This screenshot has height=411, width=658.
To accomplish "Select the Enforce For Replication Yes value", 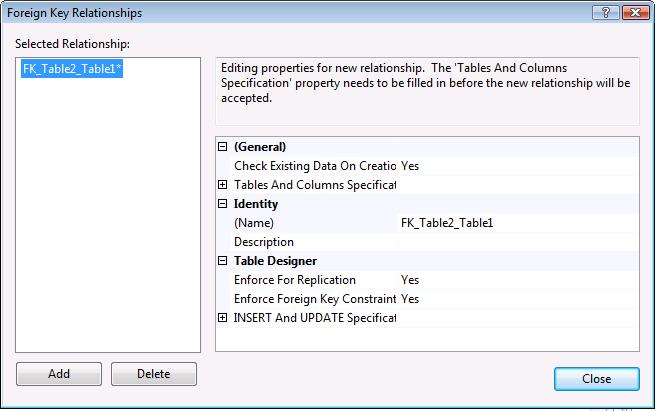I will coord(516,280).
